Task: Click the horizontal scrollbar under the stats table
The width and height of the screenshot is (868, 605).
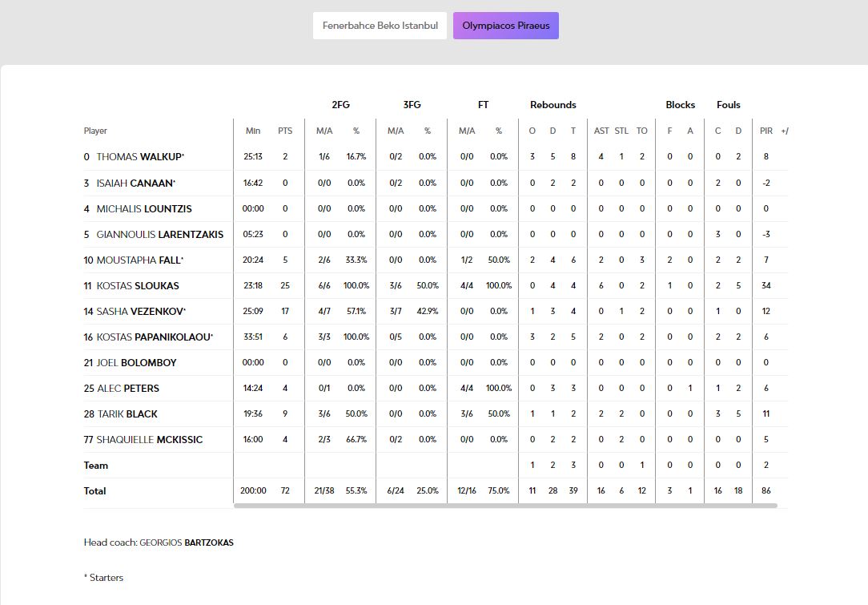Action: coord(504,506)
